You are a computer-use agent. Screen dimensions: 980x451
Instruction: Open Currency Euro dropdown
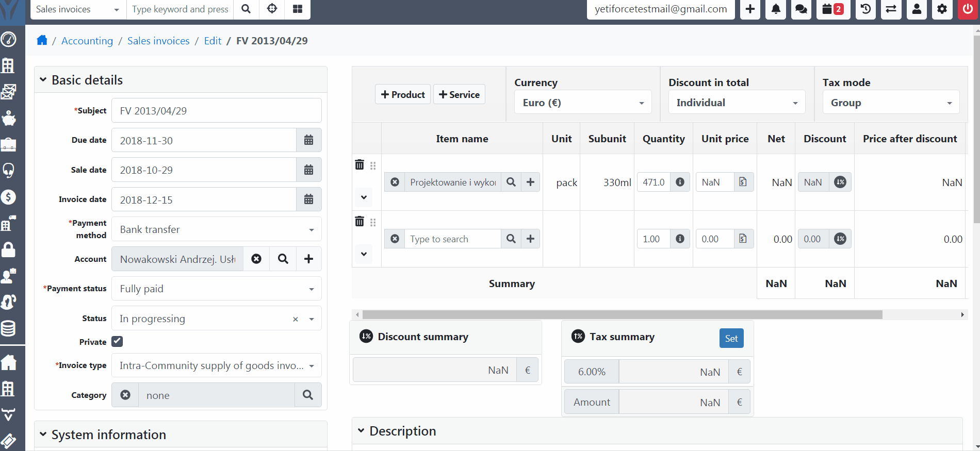pyautogui.click(x=583, y=103)
